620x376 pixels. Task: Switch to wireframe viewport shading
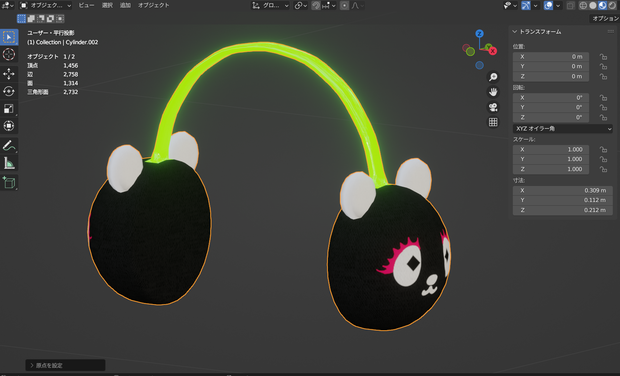point(583,6)
